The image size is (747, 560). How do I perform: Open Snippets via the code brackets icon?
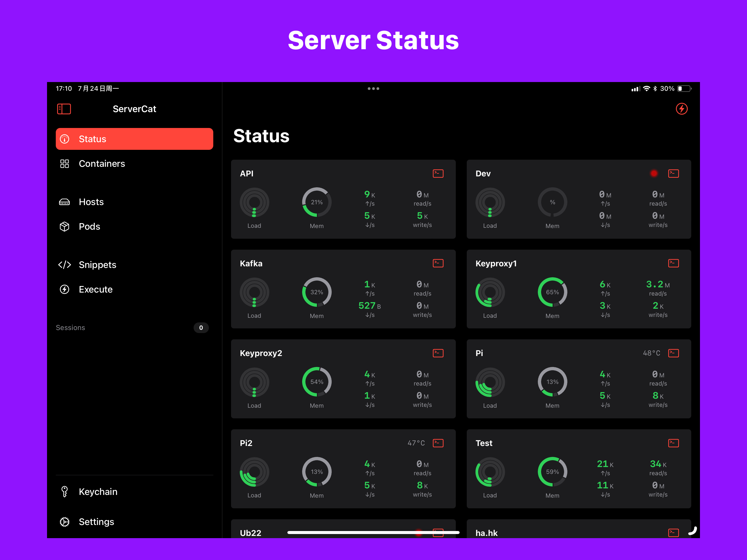[64, 265]
